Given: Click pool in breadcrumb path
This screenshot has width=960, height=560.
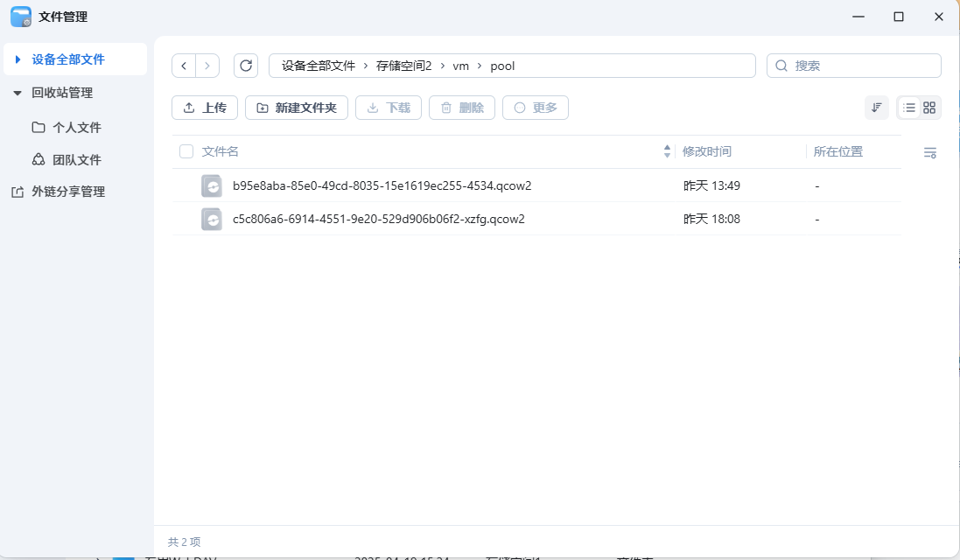Looking at the screenshot, I should tap(502, 66).
